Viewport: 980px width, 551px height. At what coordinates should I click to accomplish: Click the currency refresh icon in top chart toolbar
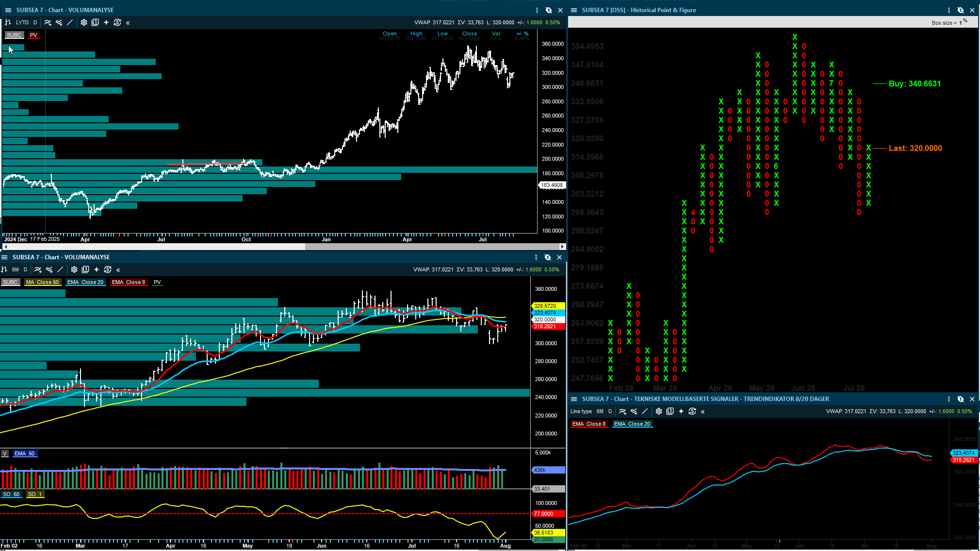[117, 22]
